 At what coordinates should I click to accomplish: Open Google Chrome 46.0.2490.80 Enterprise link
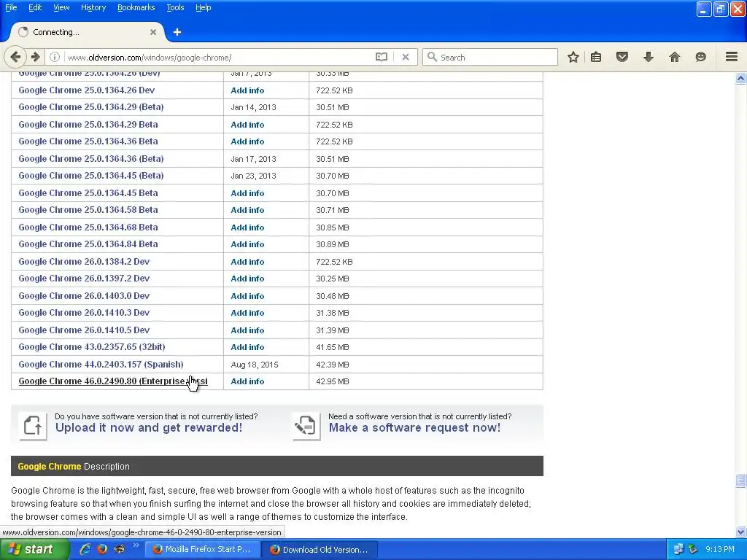113,381
